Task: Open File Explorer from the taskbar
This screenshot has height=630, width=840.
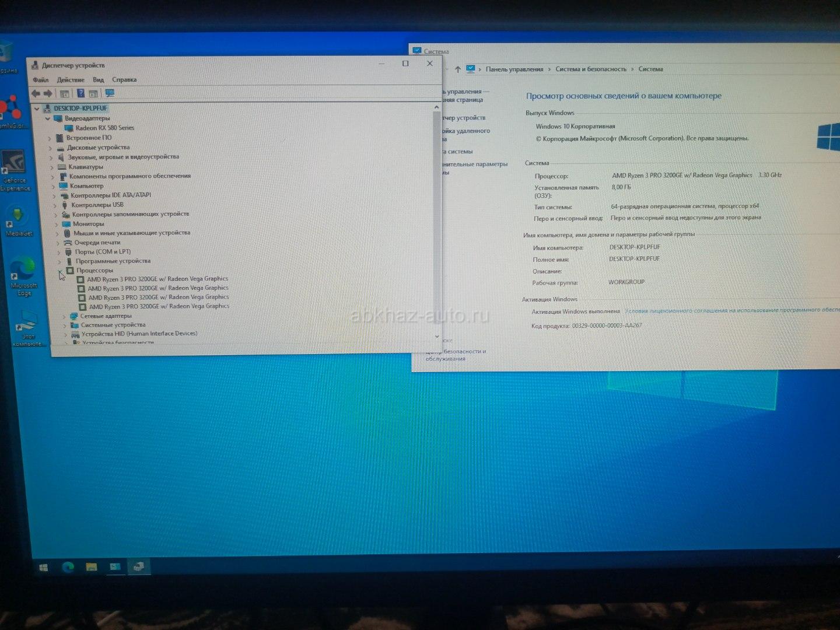Action: [92, 567]
